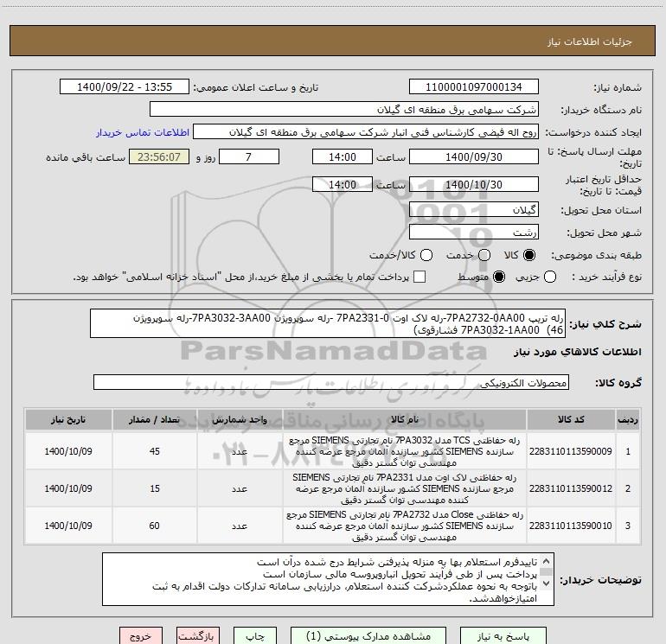Choose the متوسط purchase type radio
Screen dimensions: 666x644
(499, 277)
